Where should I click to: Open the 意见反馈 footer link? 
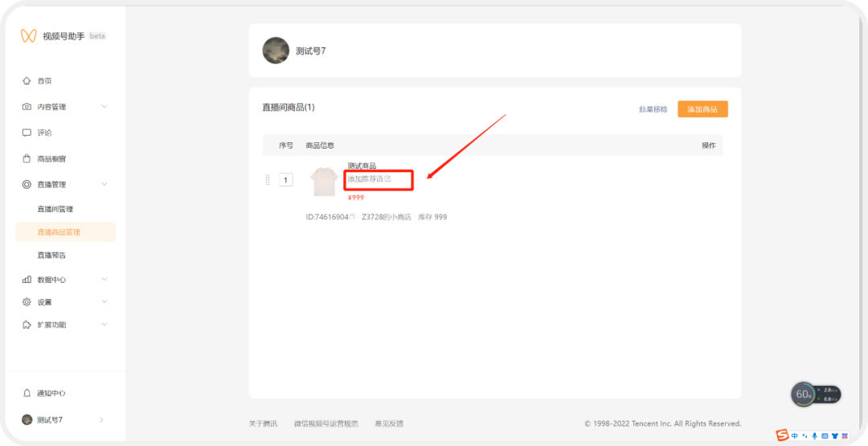tap(389, 423)
